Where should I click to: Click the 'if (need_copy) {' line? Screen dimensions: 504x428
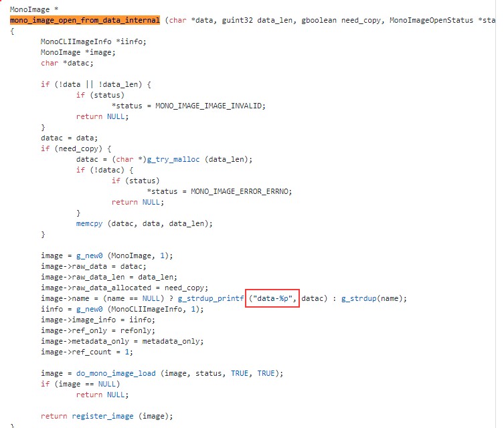pyautogui.click(x=76, y=148)
